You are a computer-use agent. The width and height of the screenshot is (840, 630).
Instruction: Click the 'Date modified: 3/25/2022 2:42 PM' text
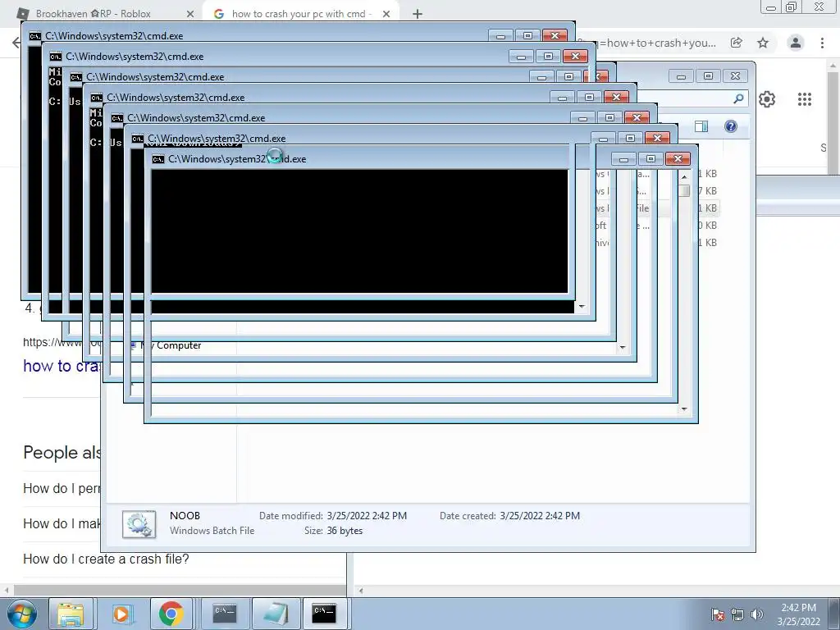(x=333, y=516)
